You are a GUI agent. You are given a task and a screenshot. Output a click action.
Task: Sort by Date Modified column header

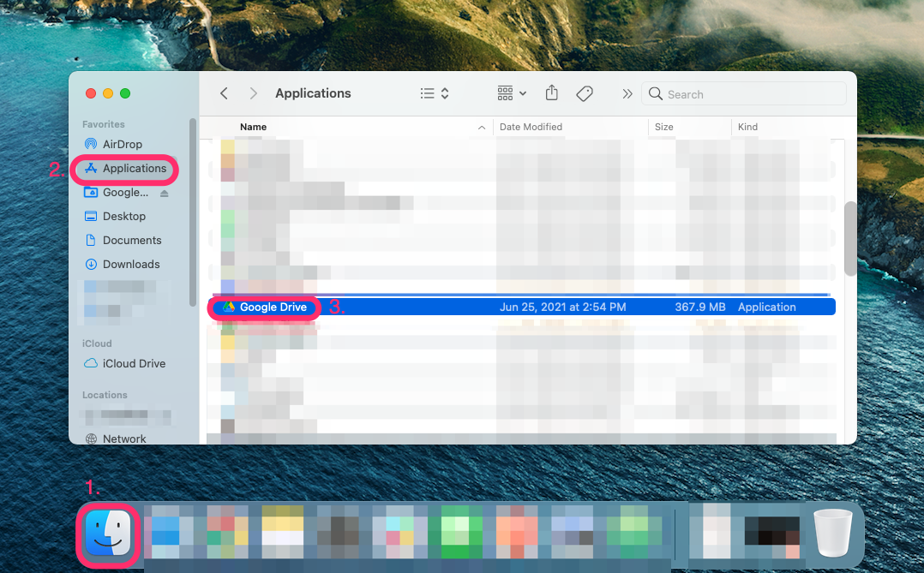pos(531,127)
